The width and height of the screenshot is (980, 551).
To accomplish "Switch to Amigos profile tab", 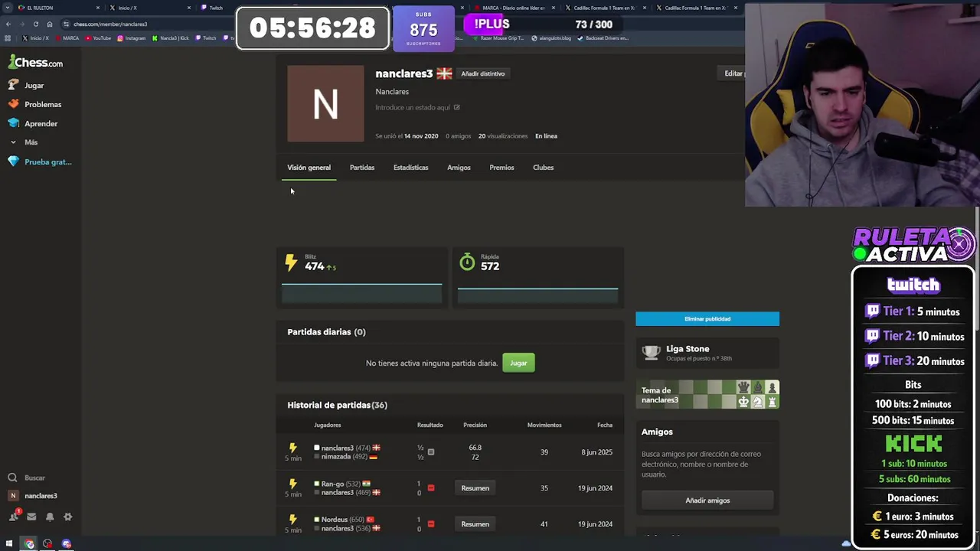I will pos(459,168).
